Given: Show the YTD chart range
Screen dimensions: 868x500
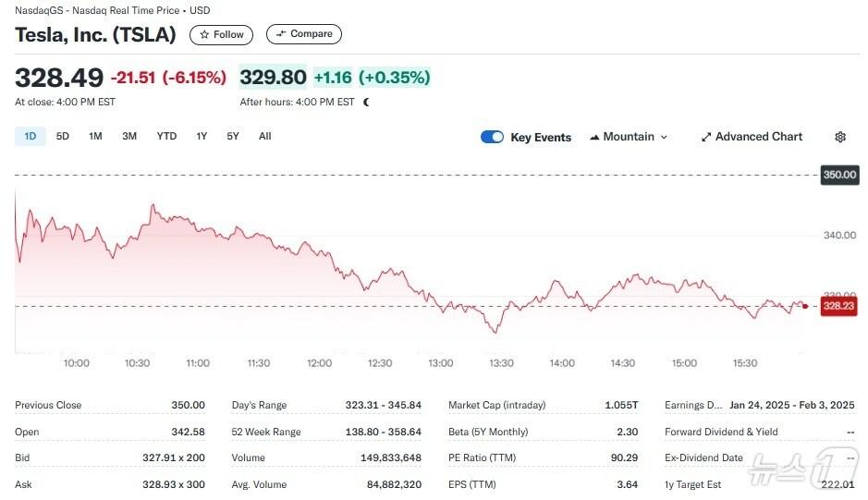Looking at the screenshot, I should [x=166, y=137].
